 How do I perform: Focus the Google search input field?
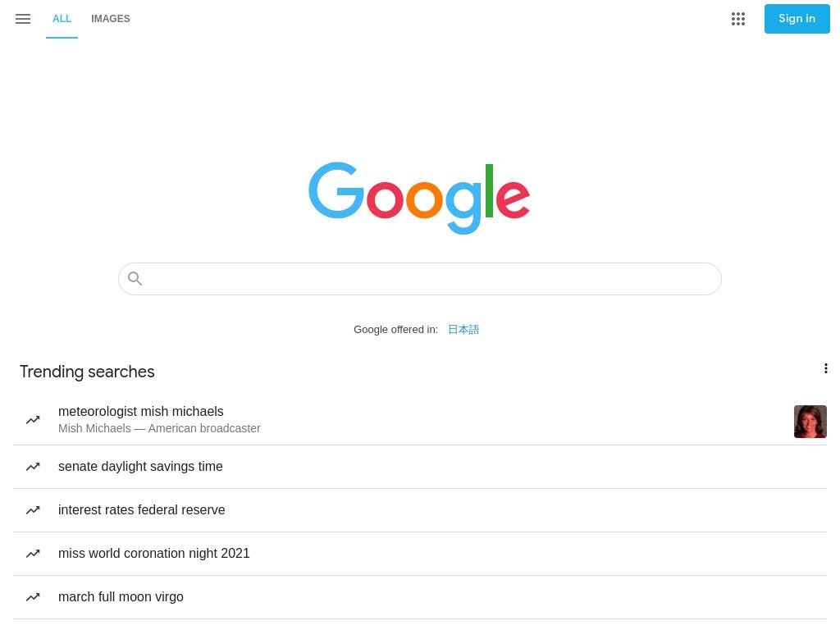[419, 279]
